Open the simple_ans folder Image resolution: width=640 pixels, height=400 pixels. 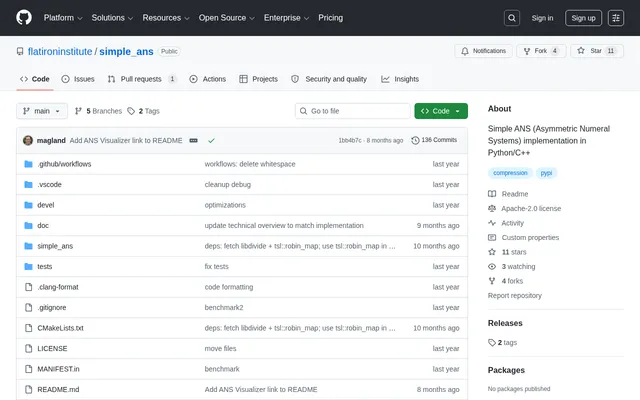55,246
